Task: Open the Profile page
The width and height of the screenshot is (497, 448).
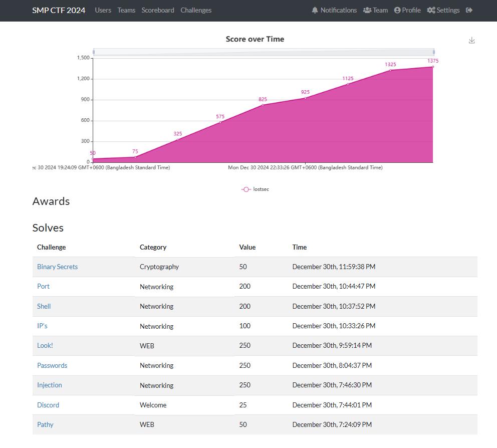Action: [x=407, y=10]
